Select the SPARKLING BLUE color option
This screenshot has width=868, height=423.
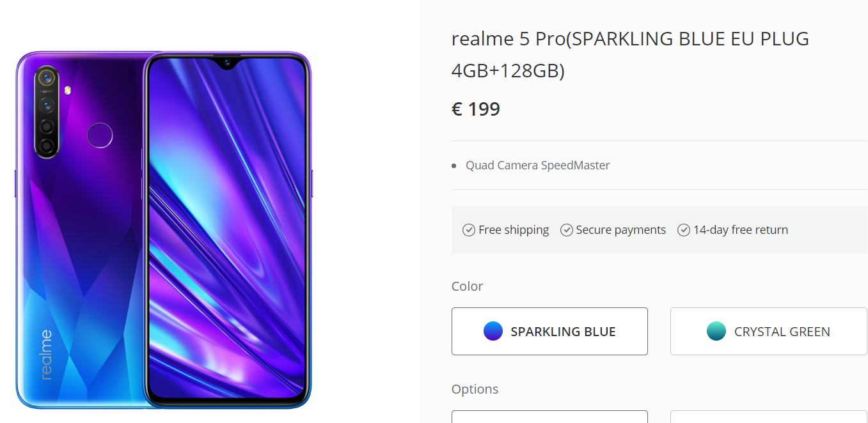549,331
